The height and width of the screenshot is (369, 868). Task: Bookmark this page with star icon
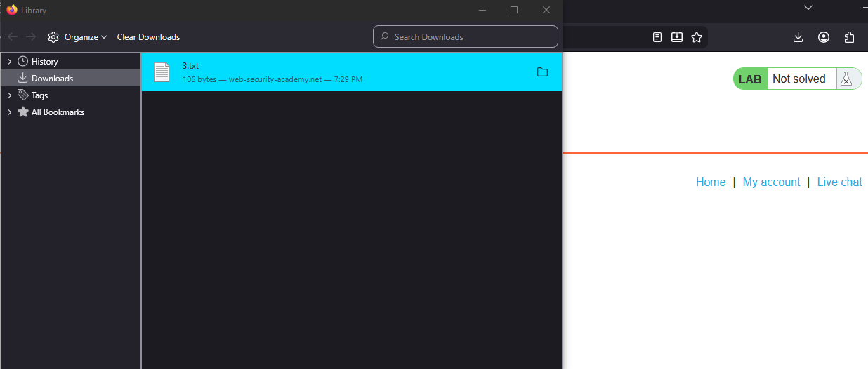[x=697, y=37]
